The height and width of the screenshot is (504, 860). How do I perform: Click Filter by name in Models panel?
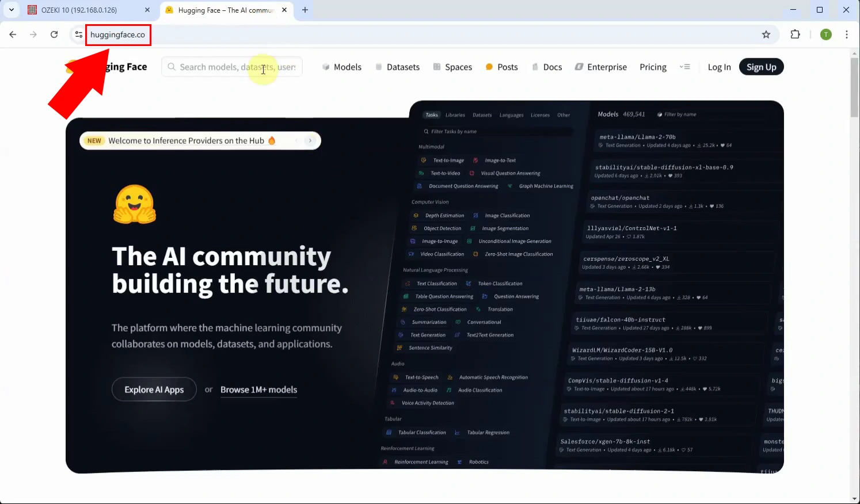[676, 114]
